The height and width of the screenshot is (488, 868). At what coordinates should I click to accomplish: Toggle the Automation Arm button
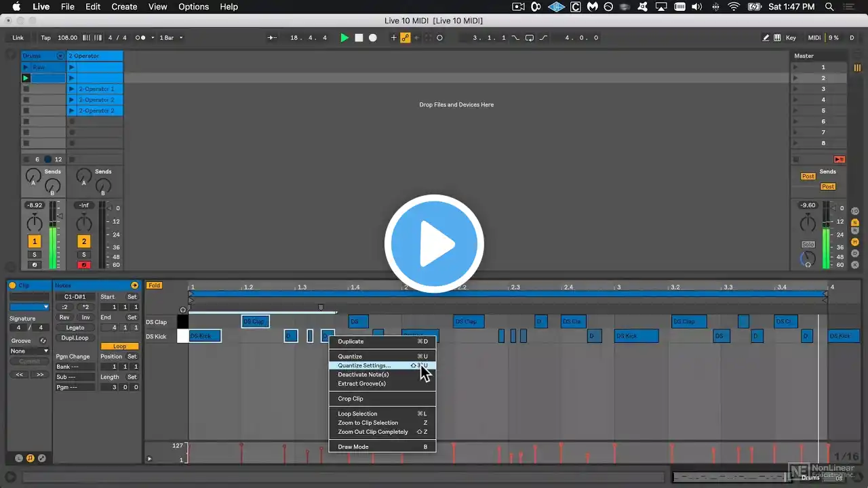point(405,38)
